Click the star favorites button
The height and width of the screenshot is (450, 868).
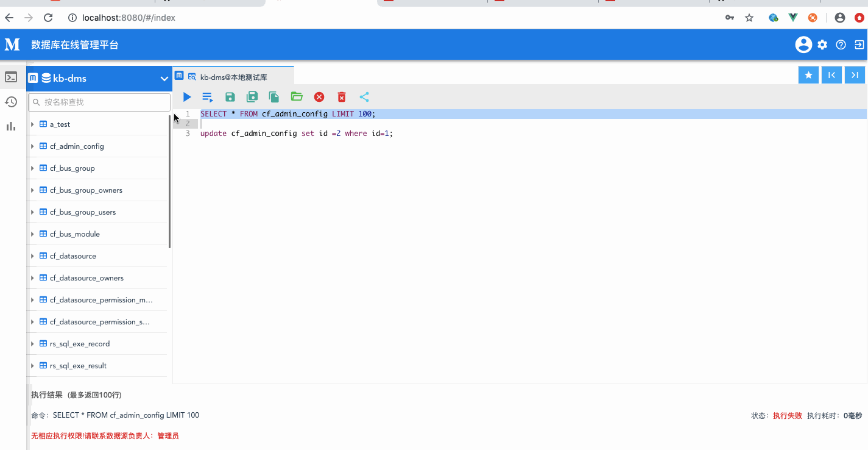[x=808, y=75]
